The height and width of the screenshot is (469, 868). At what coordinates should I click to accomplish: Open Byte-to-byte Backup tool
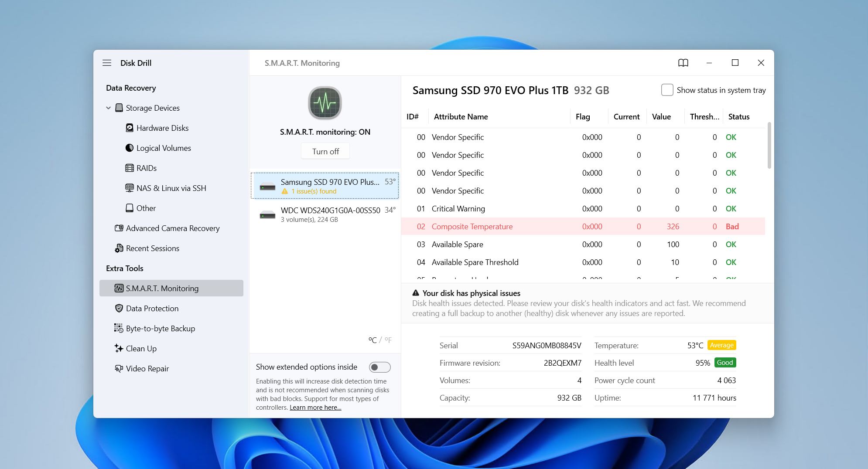click(x=161, y=328)
